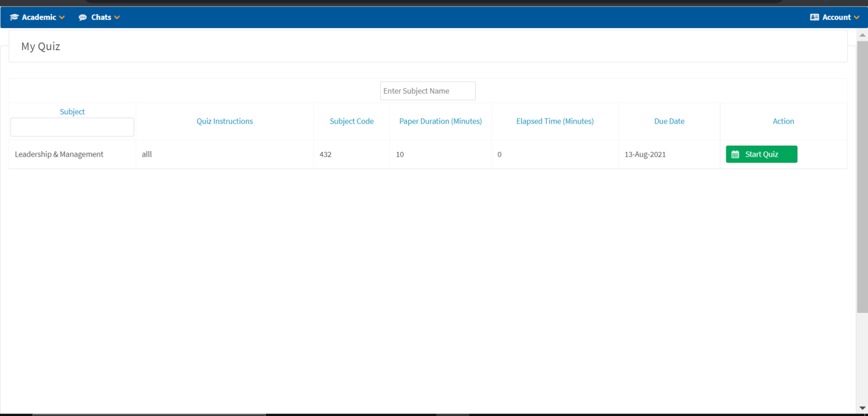Click the speech bubble icon beside Chats

(83, 17)
